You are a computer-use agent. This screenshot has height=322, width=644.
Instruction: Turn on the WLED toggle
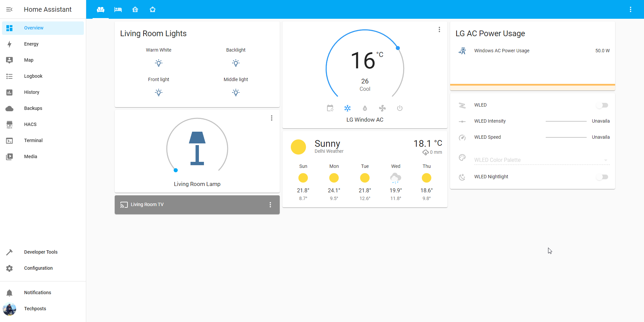click(602, 105)
